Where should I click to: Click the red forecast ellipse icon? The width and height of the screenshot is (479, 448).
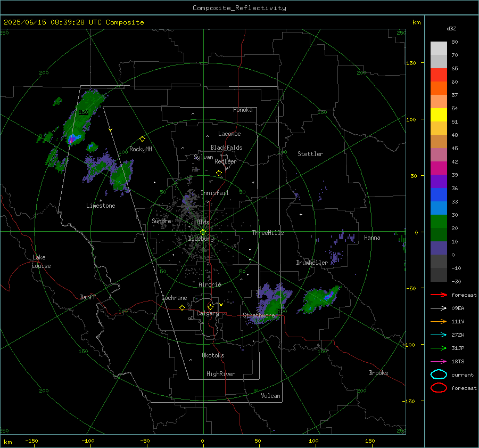[x=439, y=388]
